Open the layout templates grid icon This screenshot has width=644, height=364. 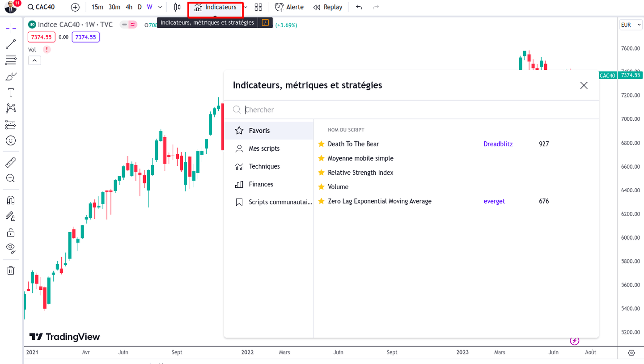pos(258,7)
